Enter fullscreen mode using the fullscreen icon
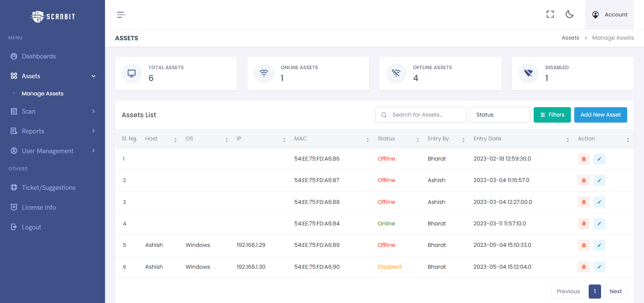This screenshot has width=644, height=303. click(x=550, y=14)
